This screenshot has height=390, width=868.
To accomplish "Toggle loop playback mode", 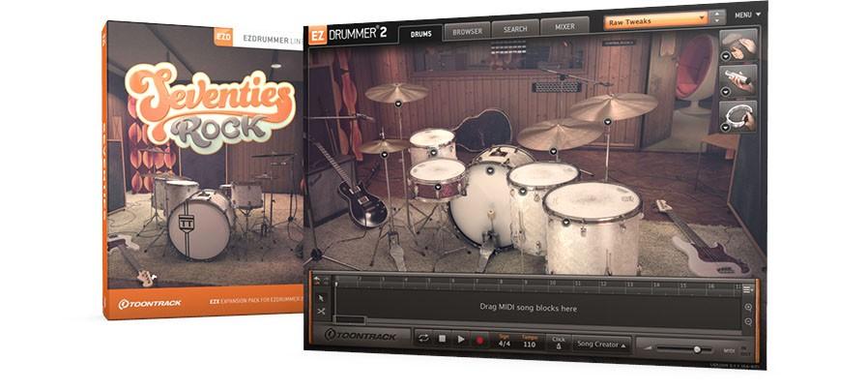I will [x=423, y=338].
